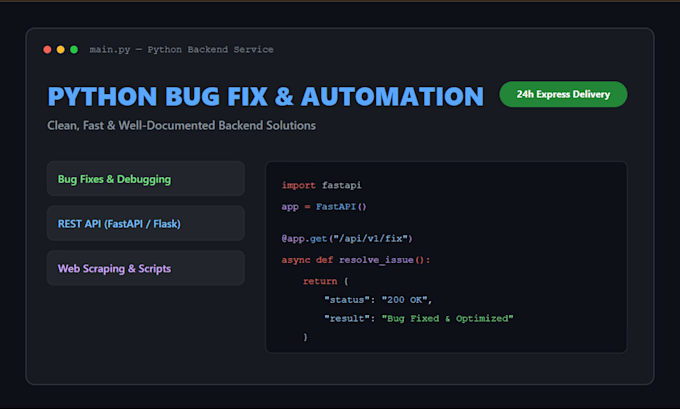Click the 'return {' code line
Screen dimensions: 680x409
(326, 281)
